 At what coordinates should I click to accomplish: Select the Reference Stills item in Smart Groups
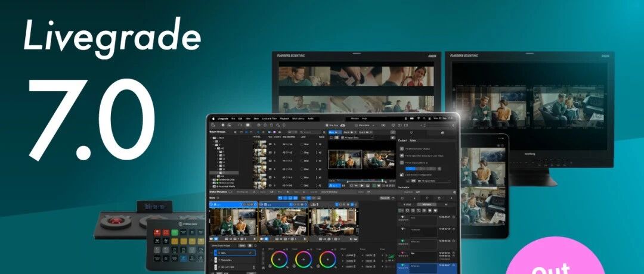point(225,180)
